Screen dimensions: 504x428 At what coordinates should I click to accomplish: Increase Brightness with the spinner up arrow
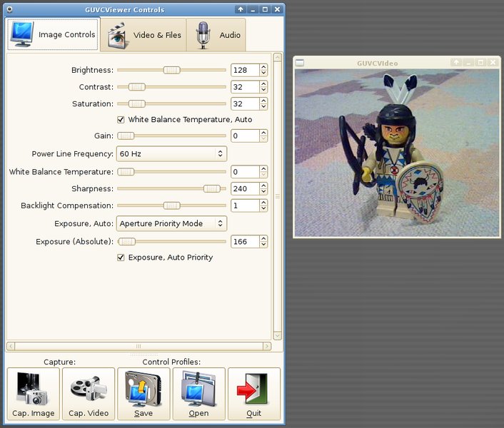click(x=263, y=67)
